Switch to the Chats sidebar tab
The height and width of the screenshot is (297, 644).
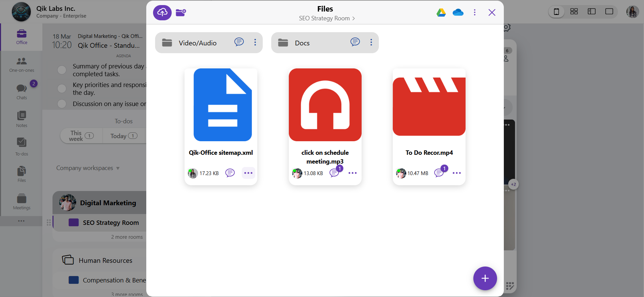pyautogui.click(x=22, y=91)
